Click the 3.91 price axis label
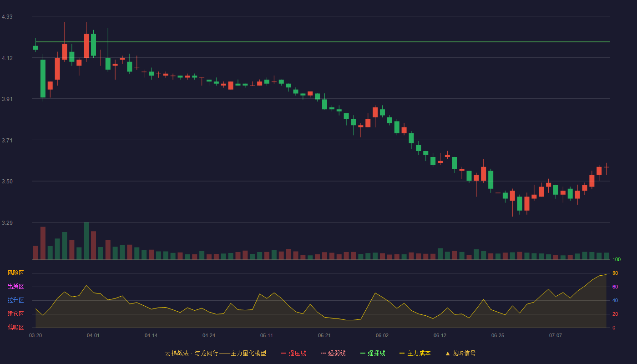Image resolution: width=637 pixels, height=364 pixels. pyautogui.click(x=7, y=99)
